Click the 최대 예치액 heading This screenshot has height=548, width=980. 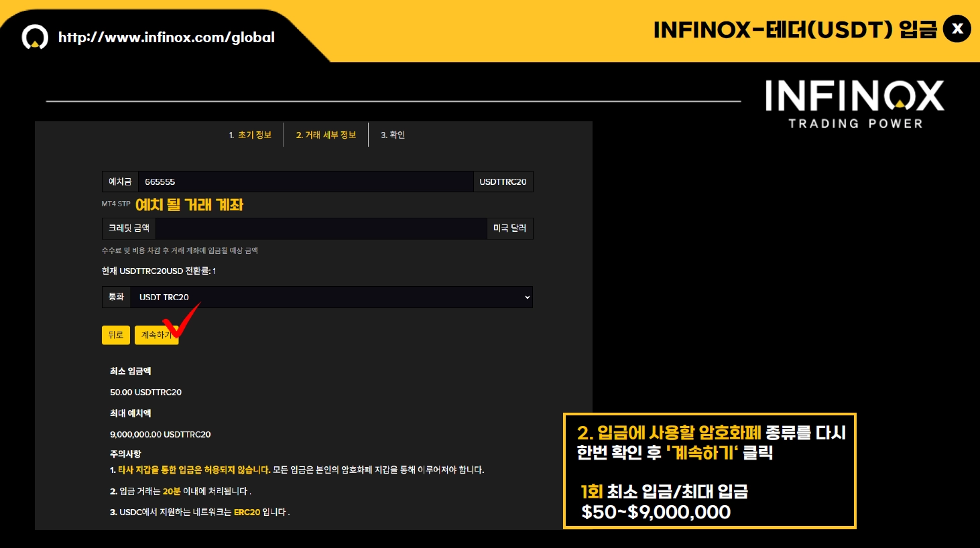pos(131,413)
